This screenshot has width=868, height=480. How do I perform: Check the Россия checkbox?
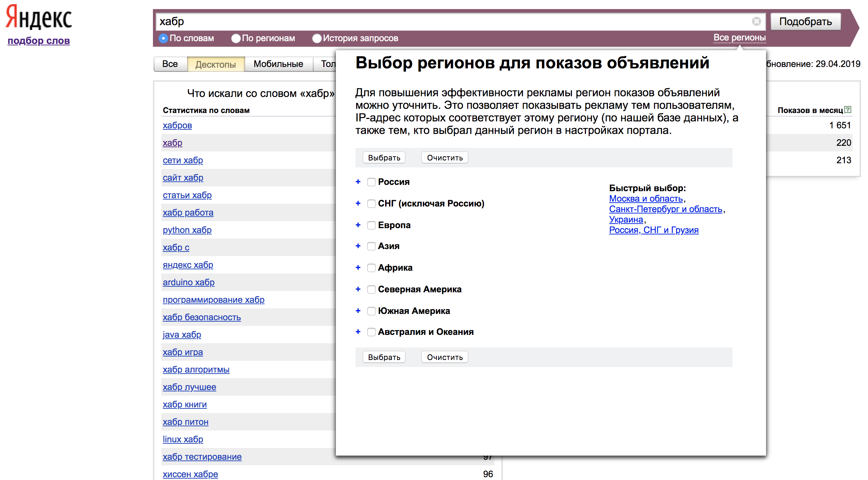pos(372,182)
